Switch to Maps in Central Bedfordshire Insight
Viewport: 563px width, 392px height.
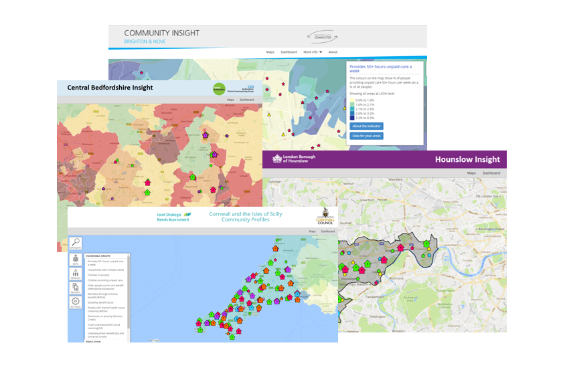click(230, 100)
